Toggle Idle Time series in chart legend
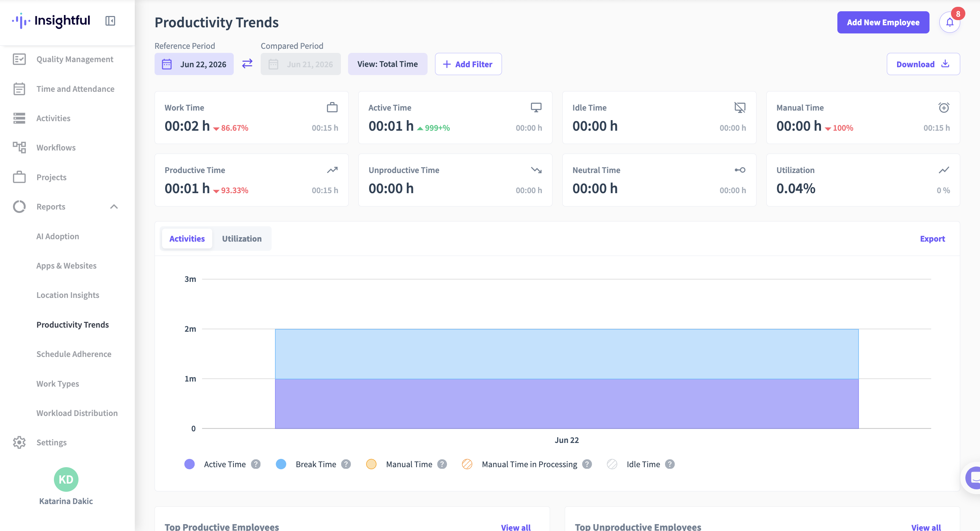 point(633,464)
